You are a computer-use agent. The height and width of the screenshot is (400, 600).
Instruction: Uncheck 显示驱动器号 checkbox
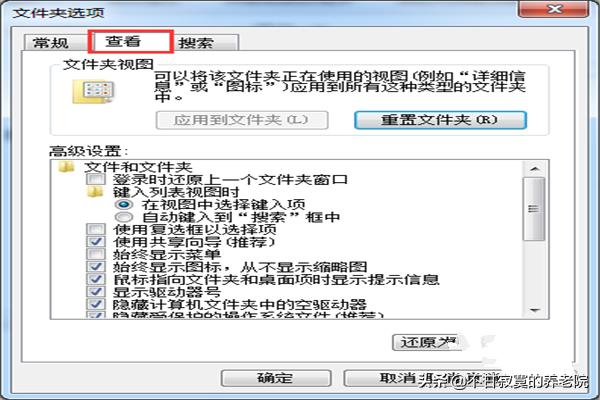coord(95,292)
